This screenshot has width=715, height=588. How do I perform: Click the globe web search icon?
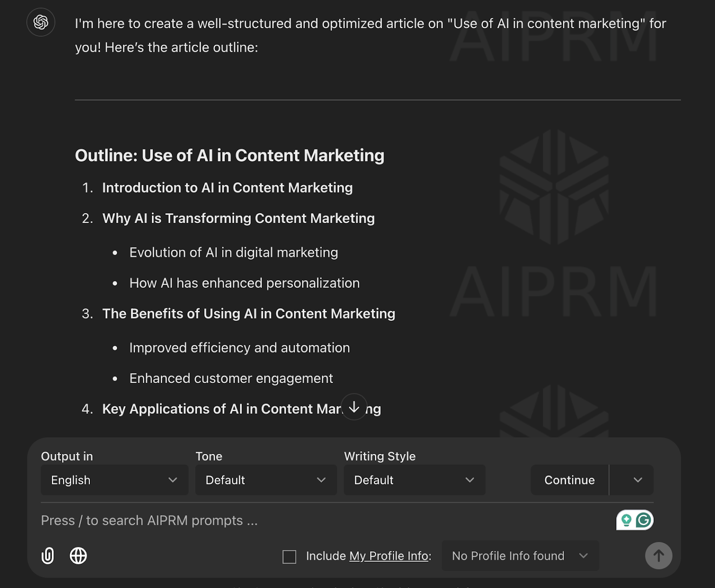(x=79, y=556)
